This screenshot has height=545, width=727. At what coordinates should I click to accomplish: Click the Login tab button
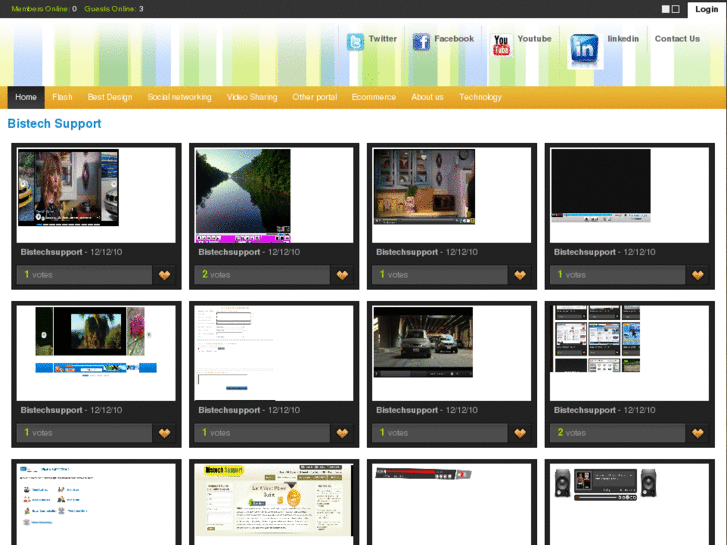[x=706, y=9]
